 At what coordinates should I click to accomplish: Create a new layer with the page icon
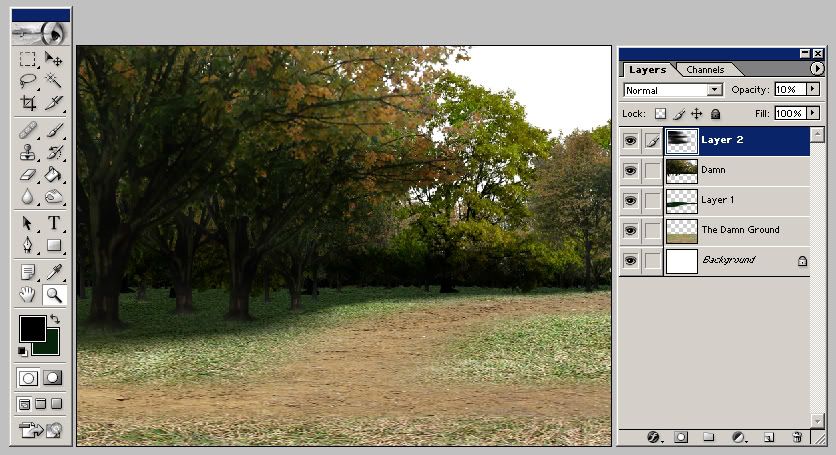click(x=768, y=437)
